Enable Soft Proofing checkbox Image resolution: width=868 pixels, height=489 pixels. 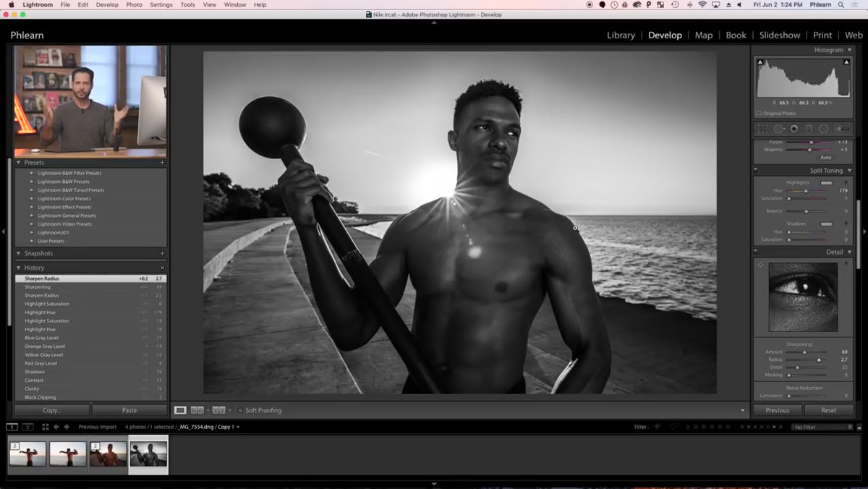click(x=240, y=410)
